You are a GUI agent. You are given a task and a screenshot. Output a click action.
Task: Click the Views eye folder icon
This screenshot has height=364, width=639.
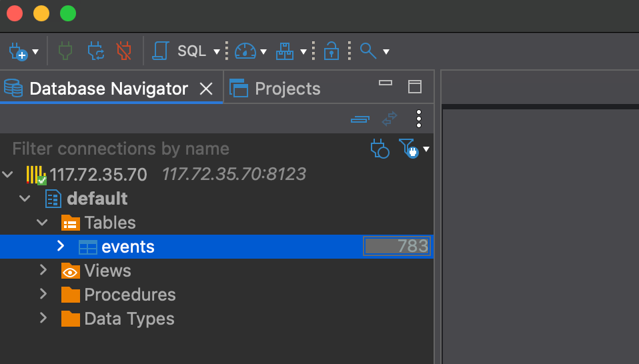coord(71,271)
